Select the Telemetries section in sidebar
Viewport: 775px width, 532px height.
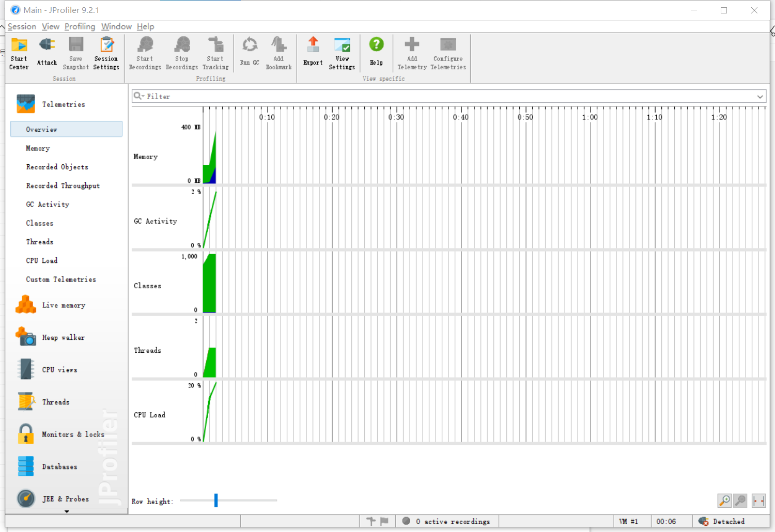[x=51, y=104]
